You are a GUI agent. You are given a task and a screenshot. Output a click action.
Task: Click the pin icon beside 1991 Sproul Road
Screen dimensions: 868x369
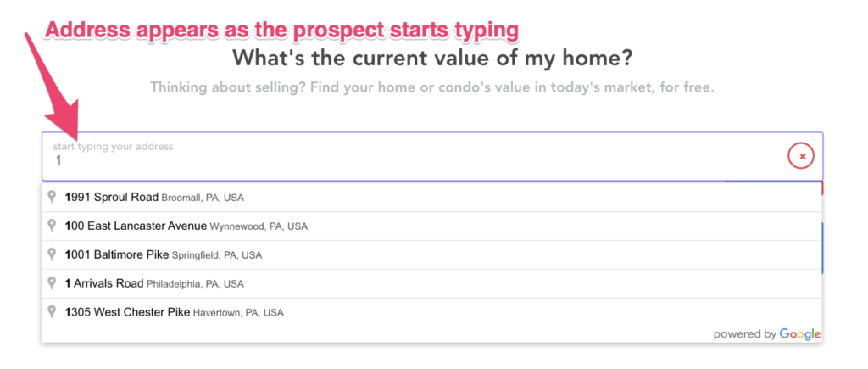coord(53,197)
